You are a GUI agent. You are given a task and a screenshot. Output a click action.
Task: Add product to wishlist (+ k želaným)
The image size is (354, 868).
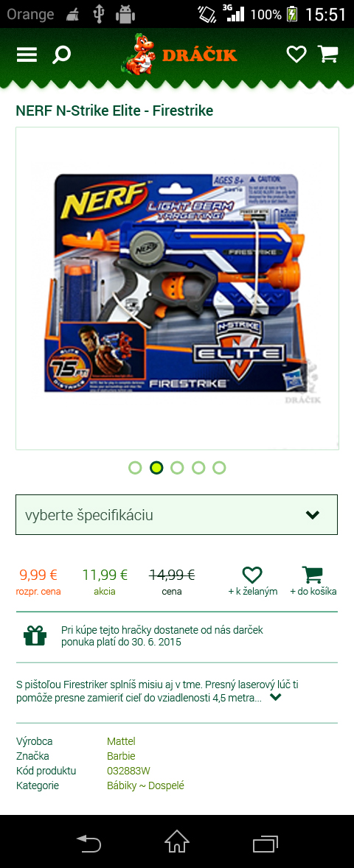[x=253, y=580]
